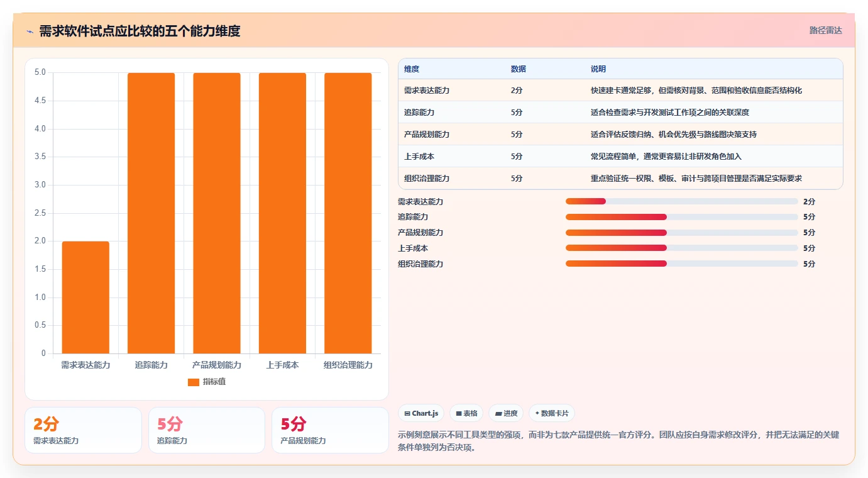868x478 pixels.
Task: Click the 产品规划能力 bar in the chart
Action: tap(217, 213)
